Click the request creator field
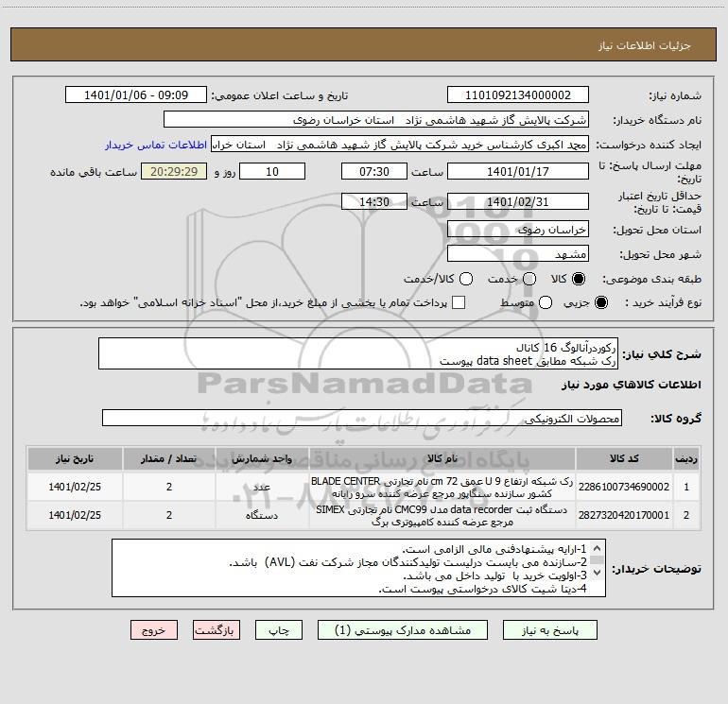The width and height of the screenshot is (728, 704). tap(400, 145)
